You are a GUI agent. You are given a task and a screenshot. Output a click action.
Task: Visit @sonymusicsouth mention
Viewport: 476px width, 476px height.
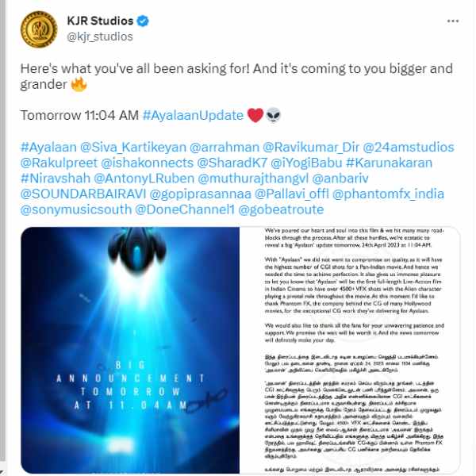76,209
